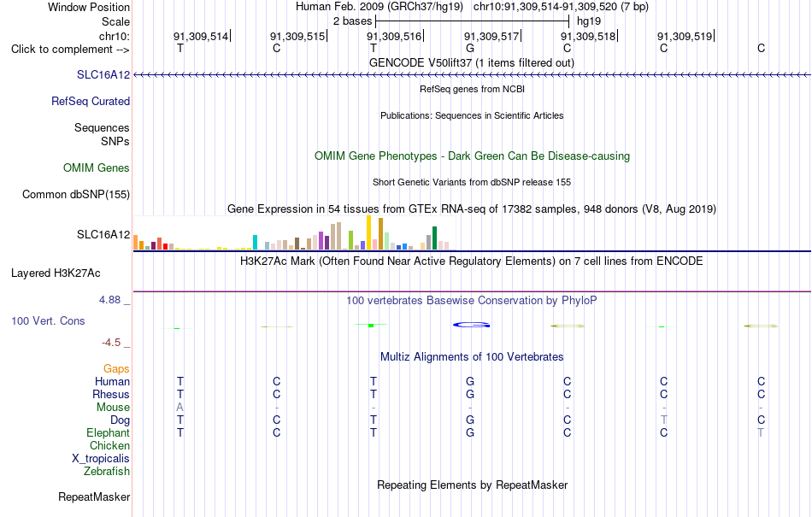Select the Dog alignment row label
The width and height of the screenshot is (812, 517).
(x=120, y=420)
